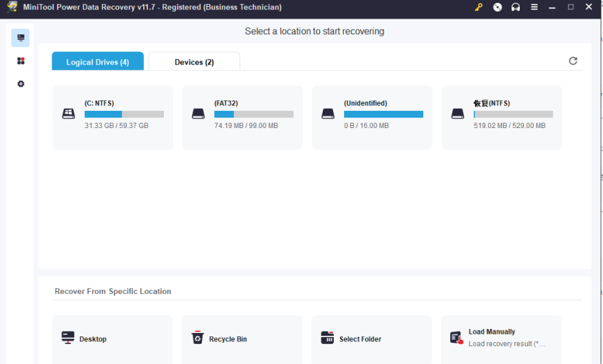The width and height of the screenshot is (603, 364).
Task: Click the Select Folder icon
Action: (x=327, y=337)
